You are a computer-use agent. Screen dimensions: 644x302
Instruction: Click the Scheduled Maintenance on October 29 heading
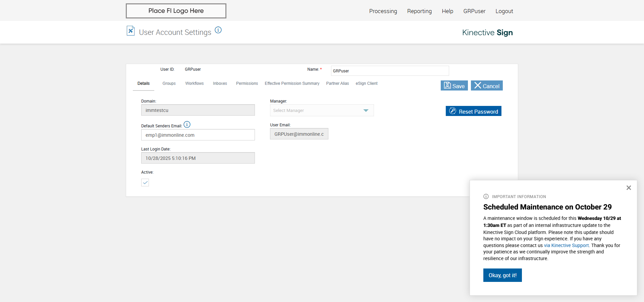(547, 207)
